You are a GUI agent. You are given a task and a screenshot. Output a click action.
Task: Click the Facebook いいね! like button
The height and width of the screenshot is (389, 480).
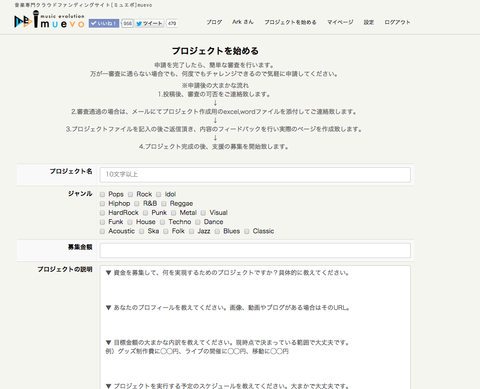pyautogui.click(x=104, y=23)
